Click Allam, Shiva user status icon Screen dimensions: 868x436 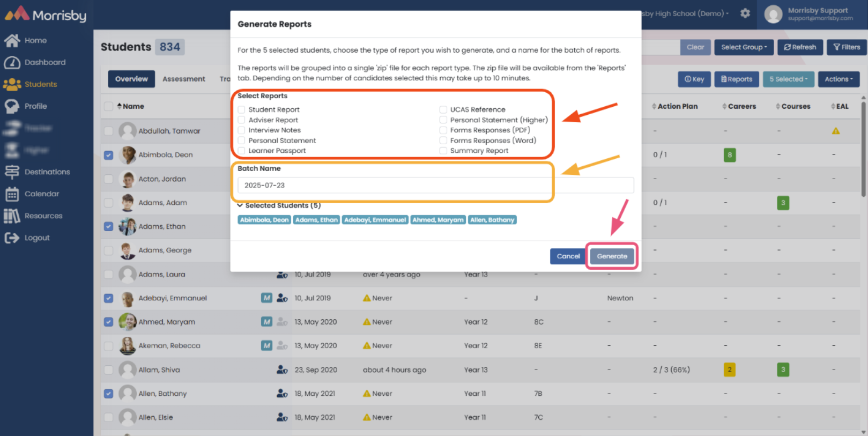(282, 370)
